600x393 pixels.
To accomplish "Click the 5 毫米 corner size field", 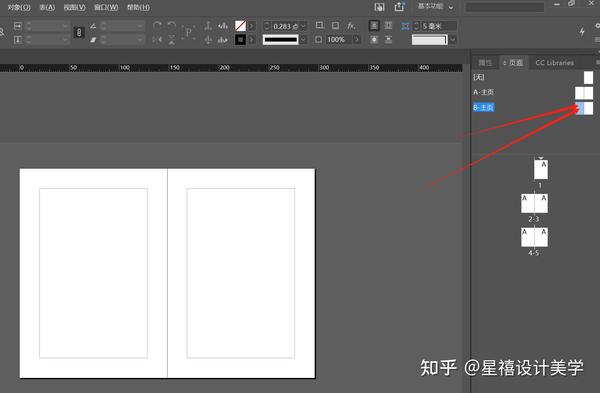I will (439, 26).
